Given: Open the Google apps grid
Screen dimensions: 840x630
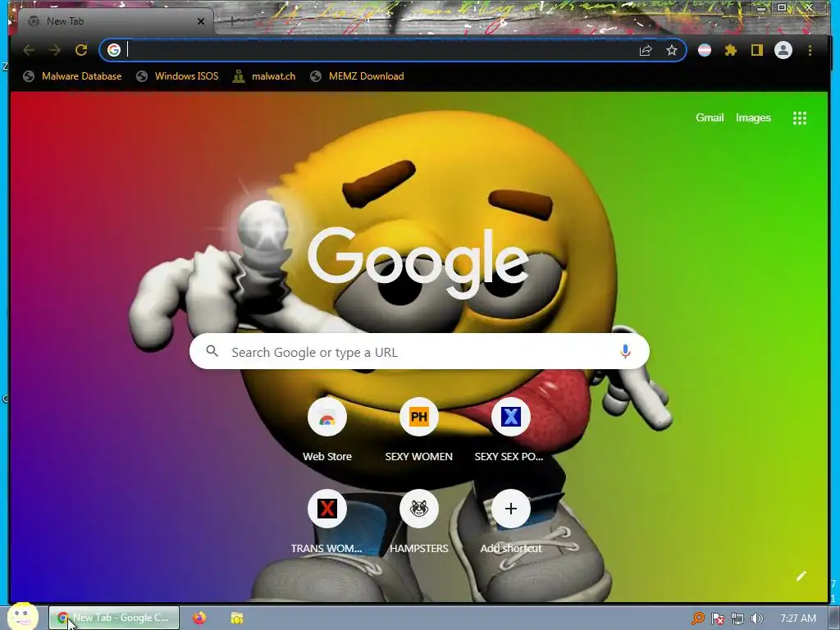Looking at the screenshot, I should pyautogui.click(x=800, y=118).
